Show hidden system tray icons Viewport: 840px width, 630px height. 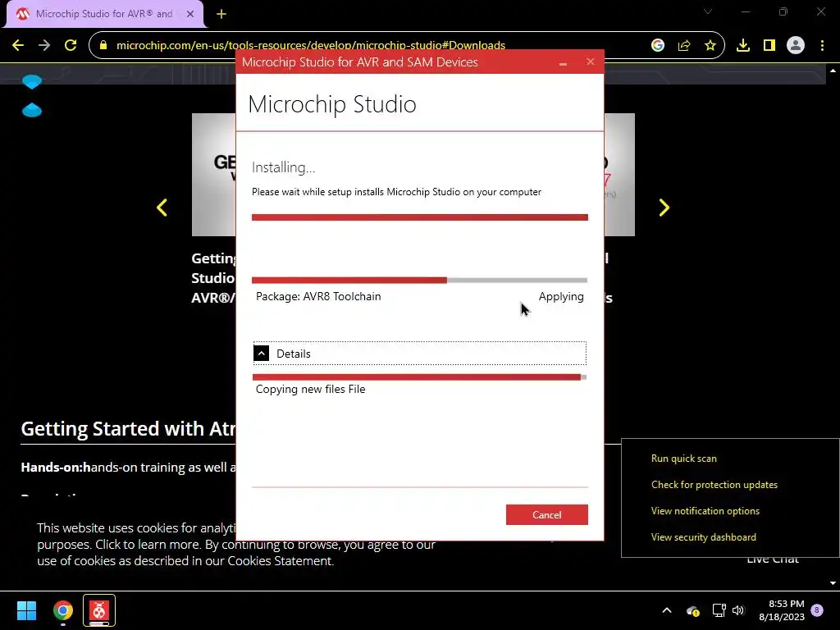click(x=667, y=610)
